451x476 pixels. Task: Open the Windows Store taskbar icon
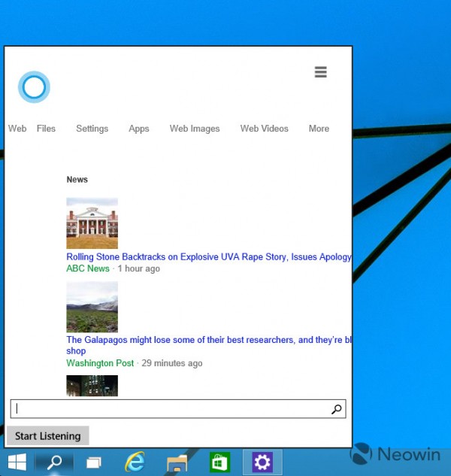pyautogui.click(x=219, y=462)
